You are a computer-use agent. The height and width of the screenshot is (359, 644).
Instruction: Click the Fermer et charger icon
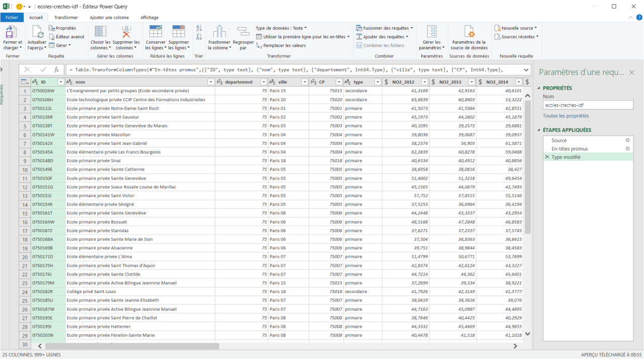click(11, 32)
